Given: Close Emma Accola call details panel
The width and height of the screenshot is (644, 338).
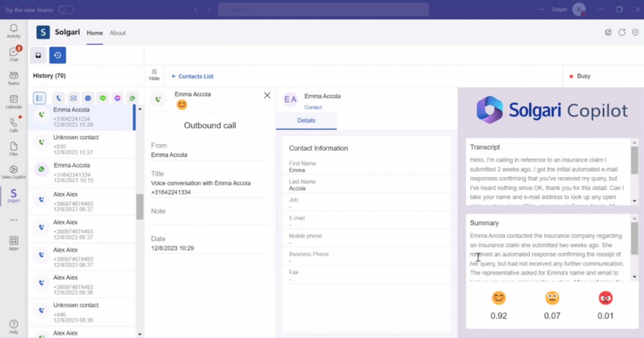Looking at the screenshot, I should pos(267,95).
